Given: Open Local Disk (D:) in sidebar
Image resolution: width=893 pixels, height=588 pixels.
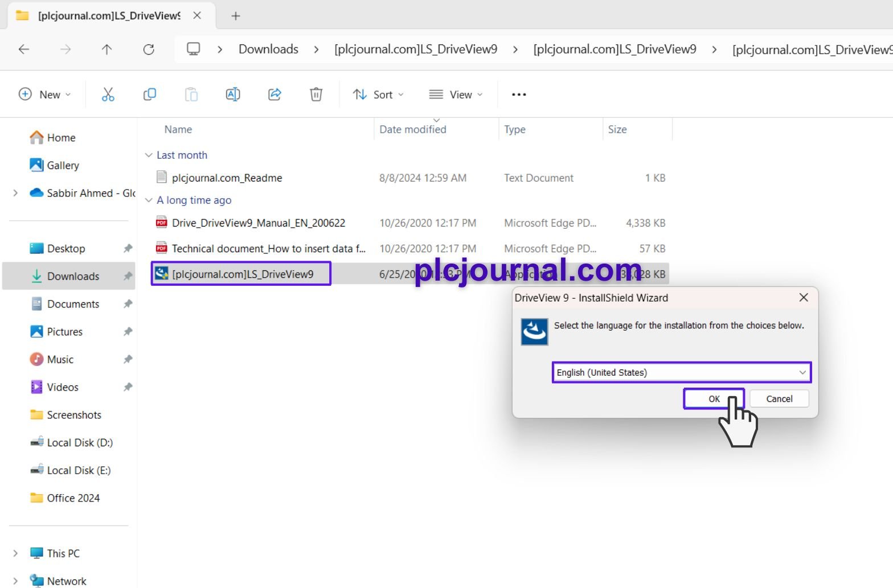Looking at the screenshot, I should pos(71,443).
